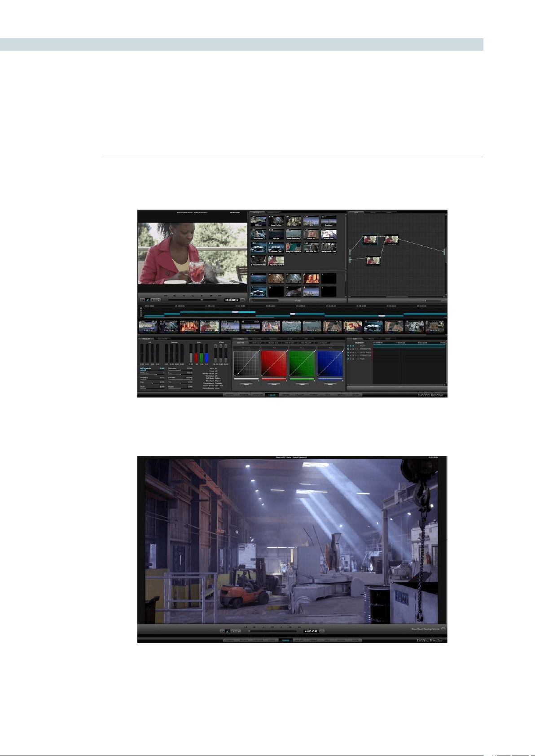Select the Phantom Cine gallery still

(276, 247)
